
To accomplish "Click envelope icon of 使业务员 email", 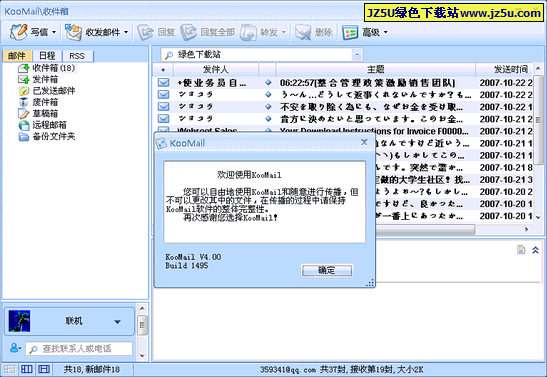I will [163, 83].
